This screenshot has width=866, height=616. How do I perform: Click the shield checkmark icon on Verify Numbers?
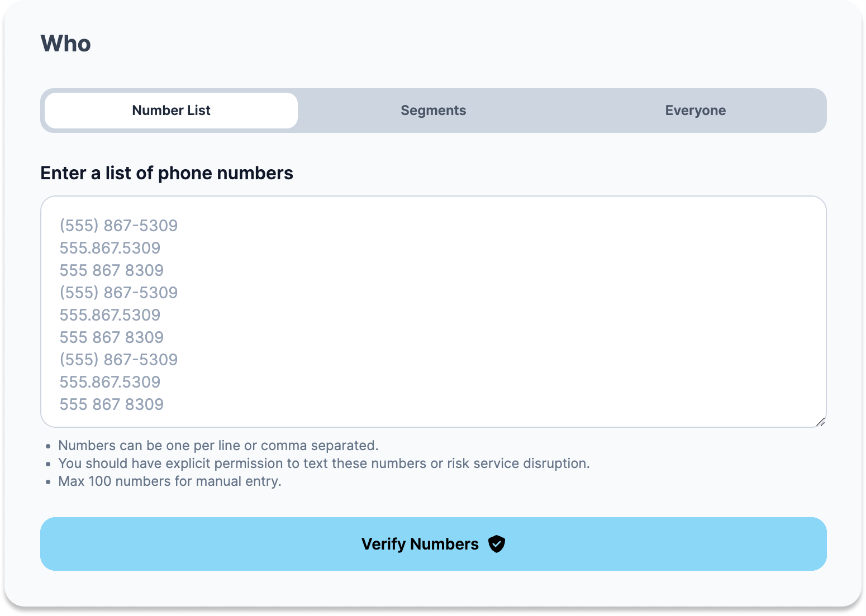496,544
